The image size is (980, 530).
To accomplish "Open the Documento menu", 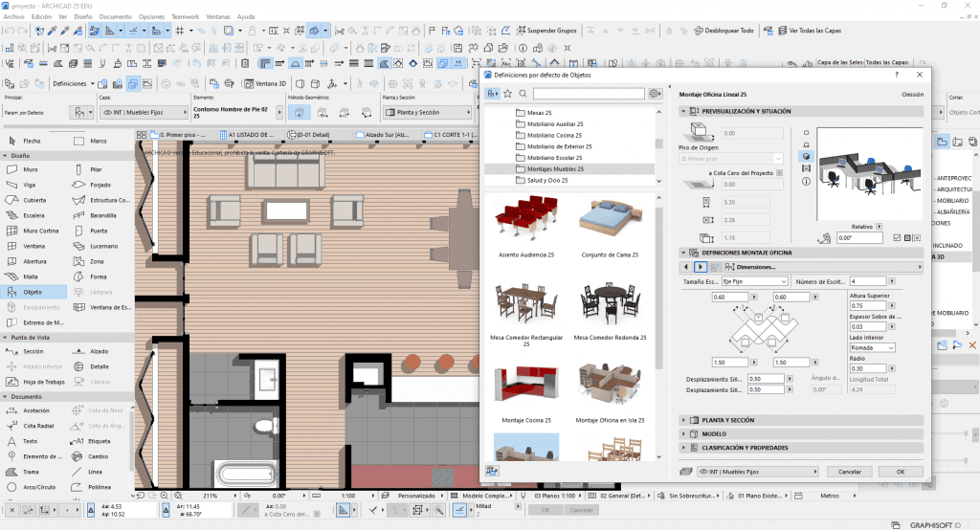I will point(116,17).
